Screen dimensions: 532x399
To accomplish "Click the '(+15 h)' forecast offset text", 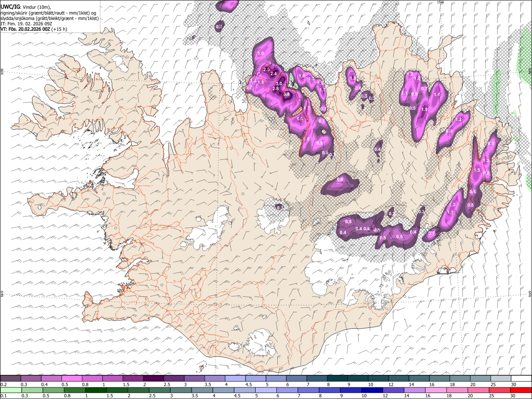I will [60, 29].
